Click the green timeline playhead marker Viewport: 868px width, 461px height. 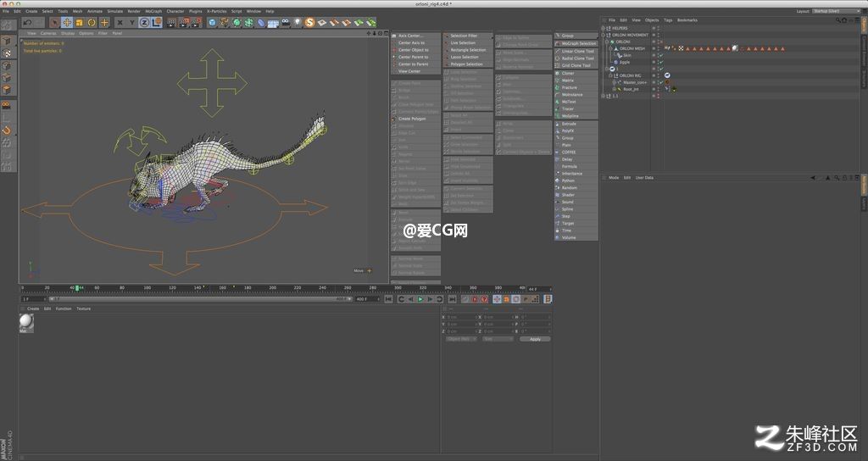pyautogui.click(x=77, y=288)
